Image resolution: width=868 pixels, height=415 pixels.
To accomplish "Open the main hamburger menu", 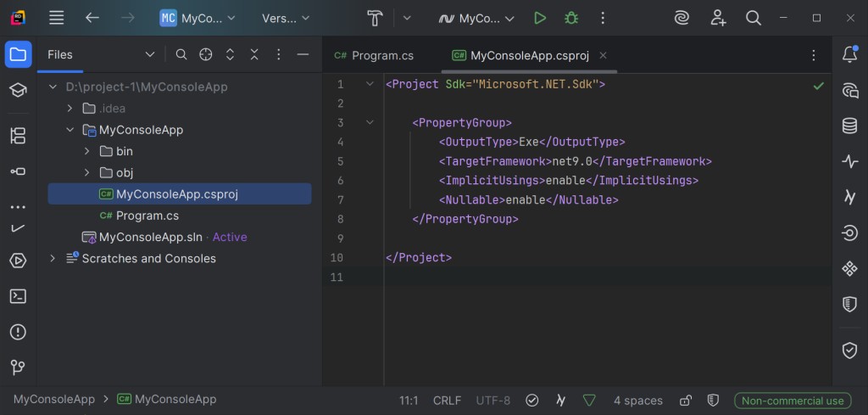I will pos(56,18).
